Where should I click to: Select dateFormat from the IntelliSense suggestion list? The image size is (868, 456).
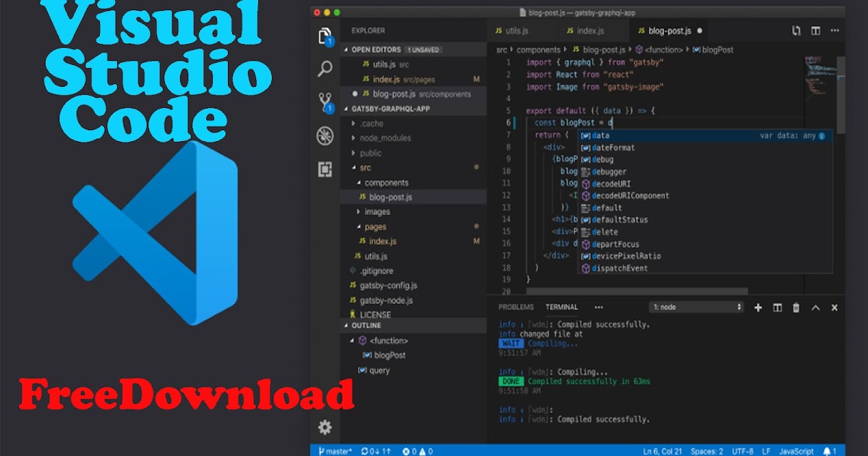click(613, 148)
